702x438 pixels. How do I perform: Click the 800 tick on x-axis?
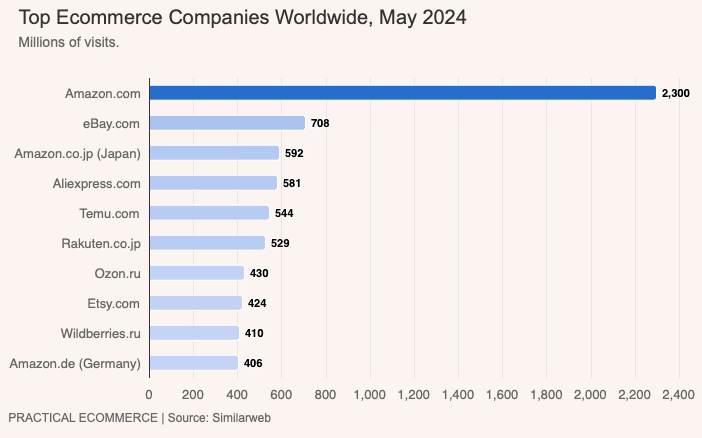tap(325, 395)
